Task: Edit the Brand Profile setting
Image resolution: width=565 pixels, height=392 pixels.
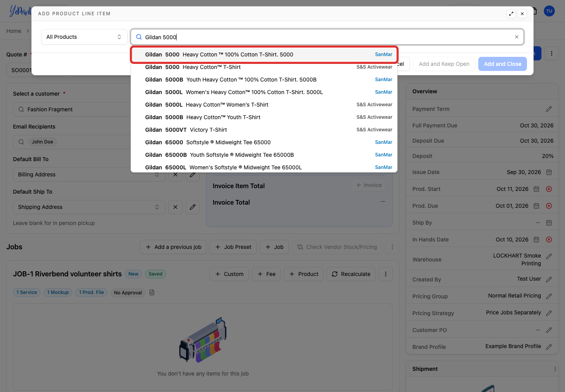Action: coord(549,347)
